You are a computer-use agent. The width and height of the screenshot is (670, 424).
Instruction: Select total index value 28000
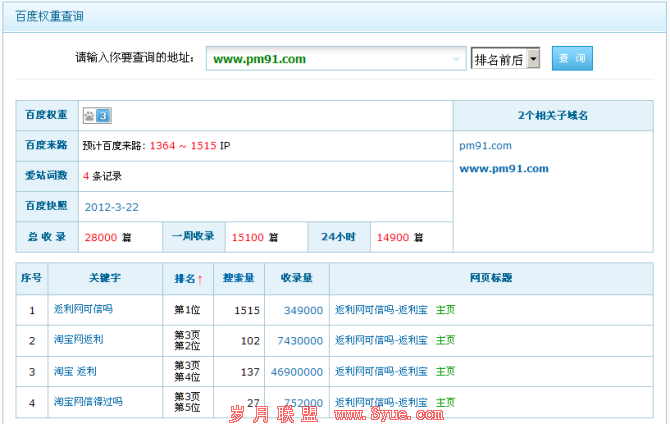(x=101, y=237)
